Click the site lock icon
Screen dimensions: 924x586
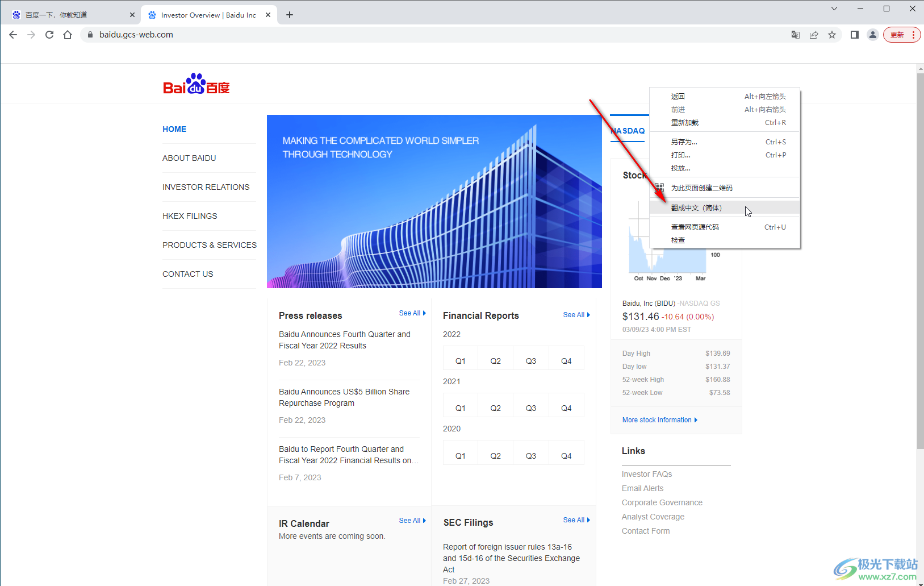90,35
